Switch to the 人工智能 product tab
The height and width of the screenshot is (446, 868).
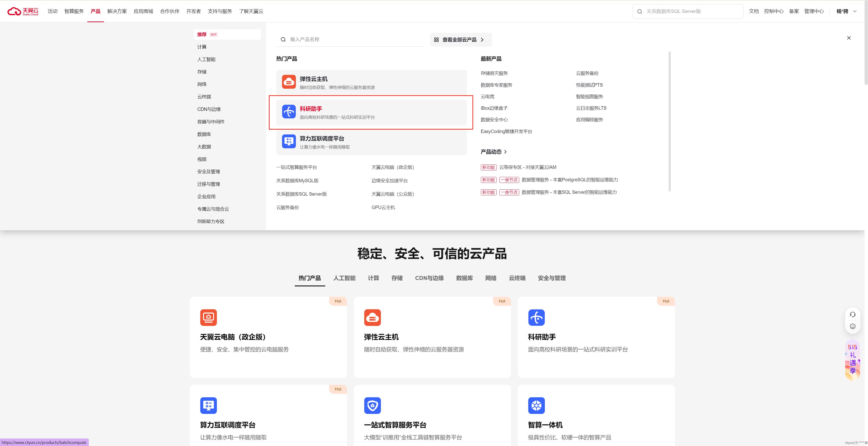click(344, 278)
